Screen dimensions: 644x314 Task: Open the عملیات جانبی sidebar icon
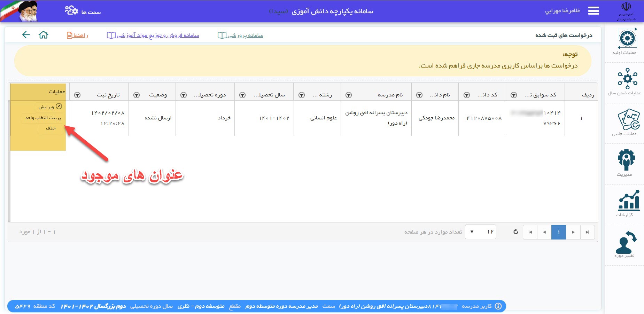tap(628, 120)
